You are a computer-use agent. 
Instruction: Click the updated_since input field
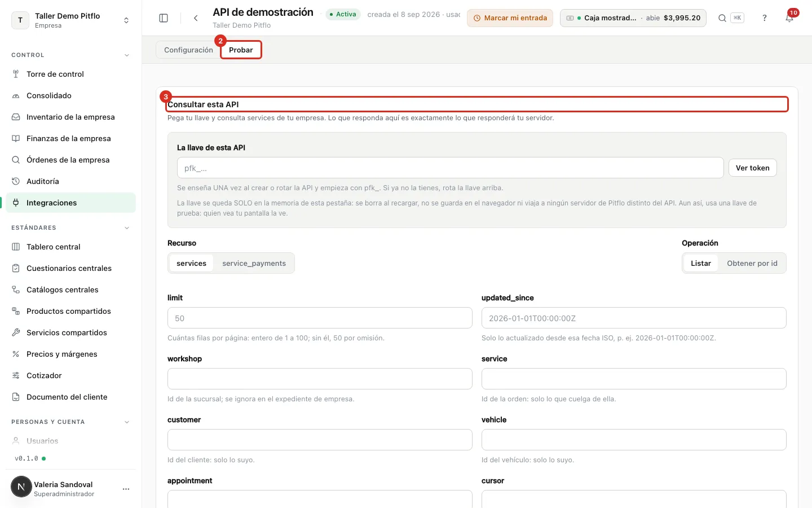coord(634,318)
